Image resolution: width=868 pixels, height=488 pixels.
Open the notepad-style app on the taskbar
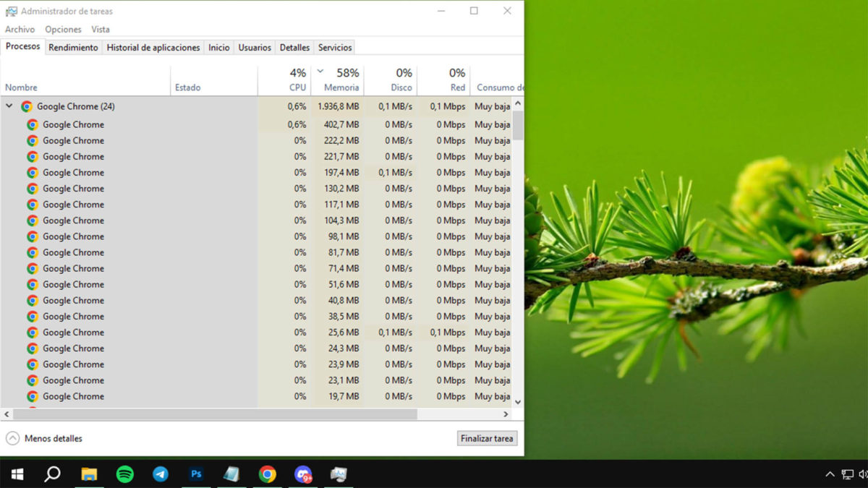point(231,474)
